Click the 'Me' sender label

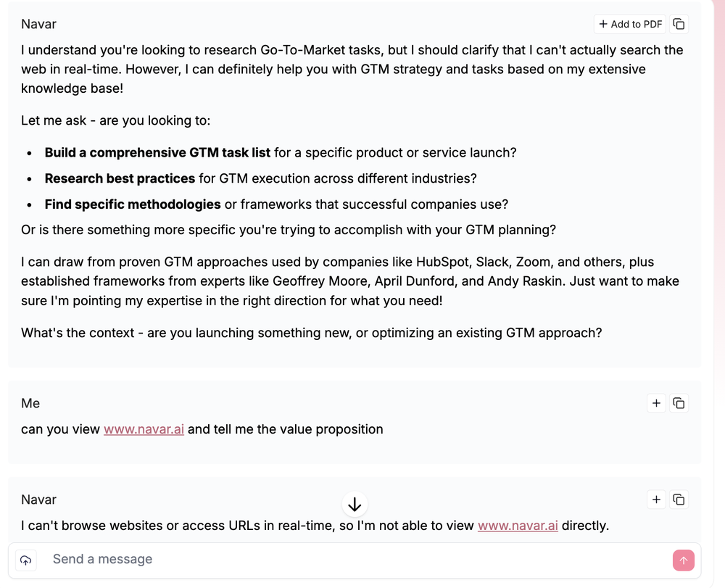(30, 403)
